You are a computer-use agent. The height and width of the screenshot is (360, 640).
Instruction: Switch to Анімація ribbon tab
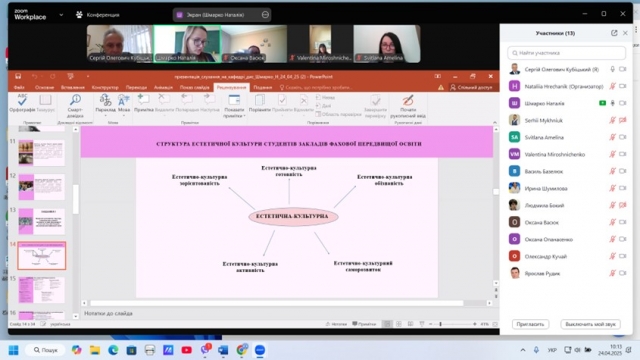(x=163, y=87)
